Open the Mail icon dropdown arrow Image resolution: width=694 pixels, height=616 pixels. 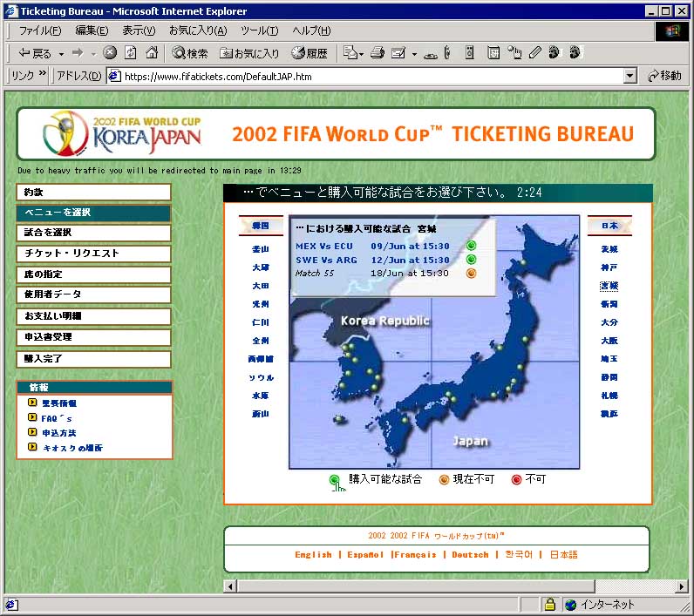coord(362,54)
